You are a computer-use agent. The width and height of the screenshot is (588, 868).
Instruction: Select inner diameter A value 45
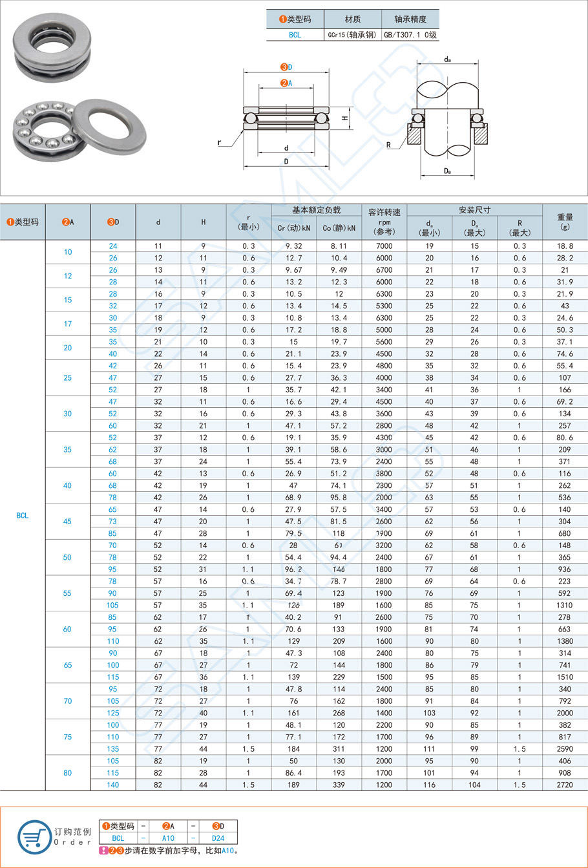[x=68, y=522]
